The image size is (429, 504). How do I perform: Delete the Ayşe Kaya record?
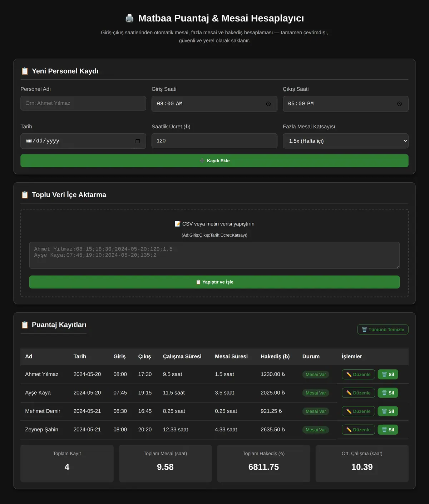tap(388, 393)
